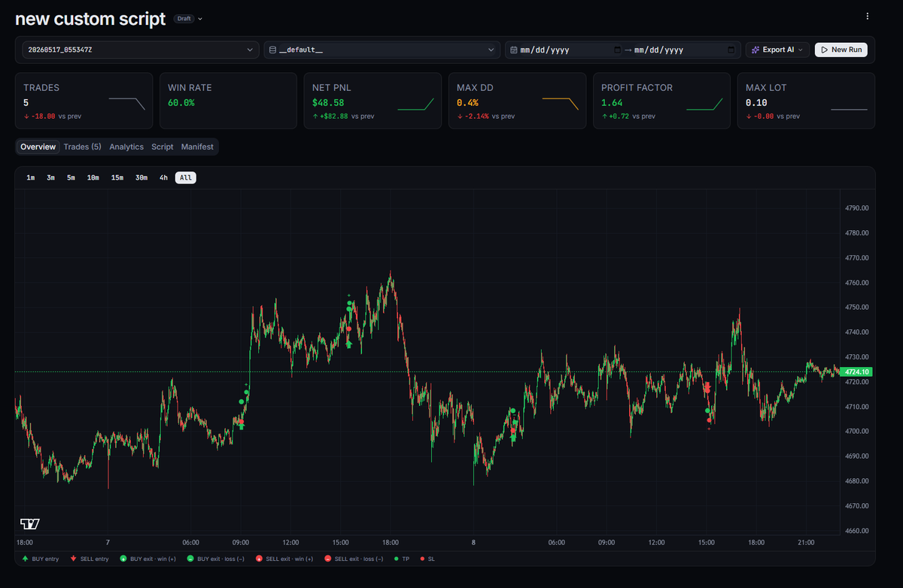Select the 30m timeframe
The height and width of the screenshot is (588, 903).
(x=141, y=177)
